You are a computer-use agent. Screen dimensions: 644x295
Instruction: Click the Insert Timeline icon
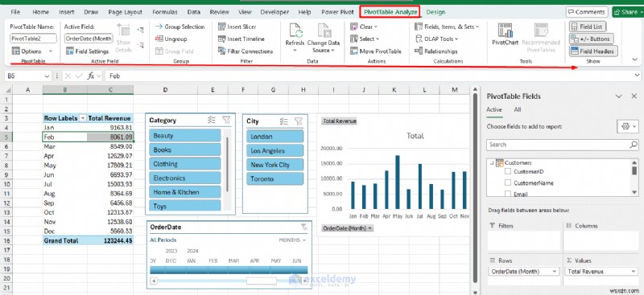coord(222,39)
